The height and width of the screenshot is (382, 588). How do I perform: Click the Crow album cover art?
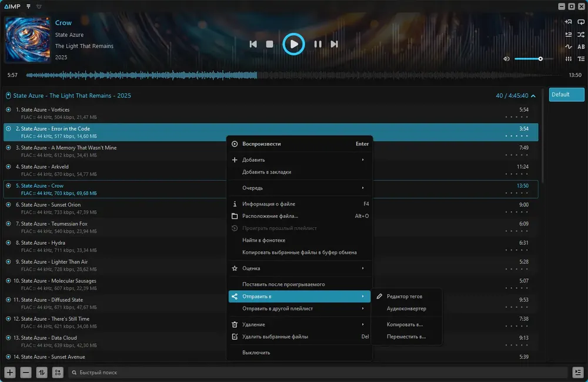tap(28, 39)
